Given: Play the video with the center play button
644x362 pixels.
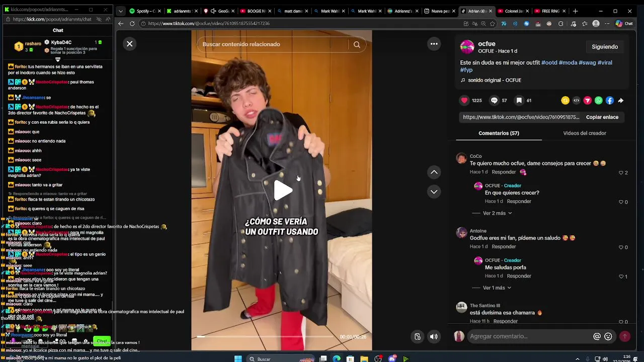Looking at the screenshot, I should tap(283, 190).
